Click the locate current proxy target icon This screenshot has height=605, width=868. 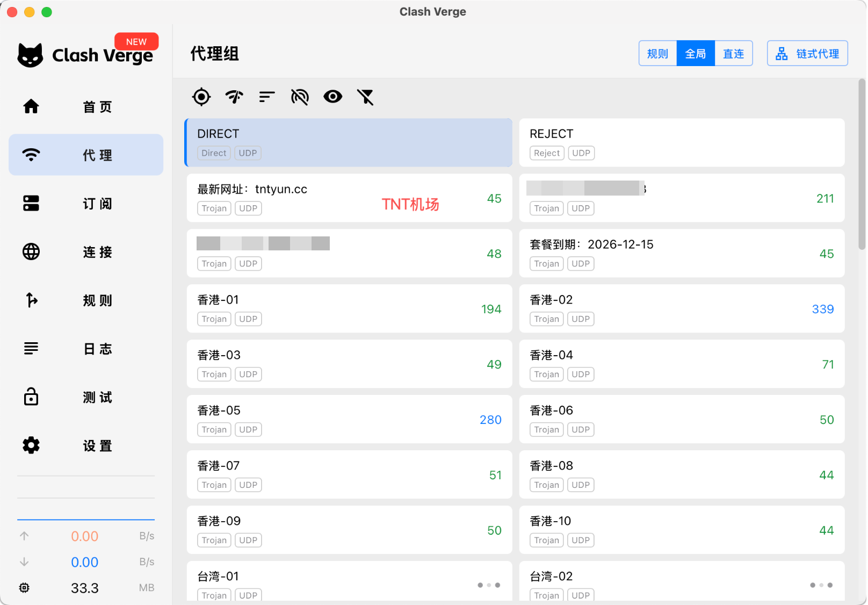pos(201,97)
